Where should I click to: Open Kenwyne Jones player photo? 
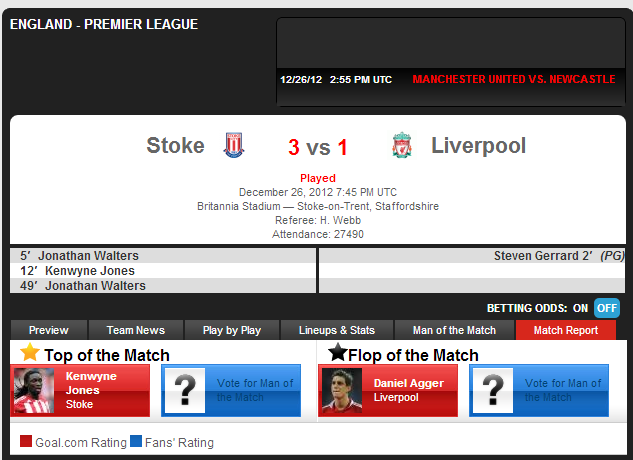pos(34,390)
